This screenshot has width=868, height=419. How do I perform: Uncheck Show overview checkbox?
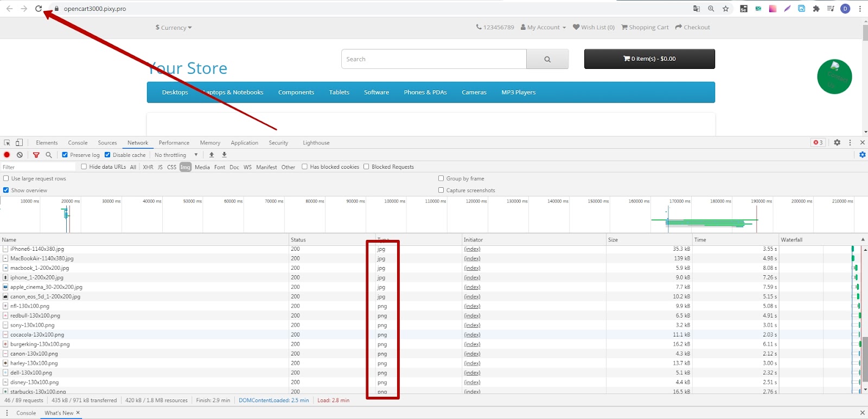tap(6, 190)
